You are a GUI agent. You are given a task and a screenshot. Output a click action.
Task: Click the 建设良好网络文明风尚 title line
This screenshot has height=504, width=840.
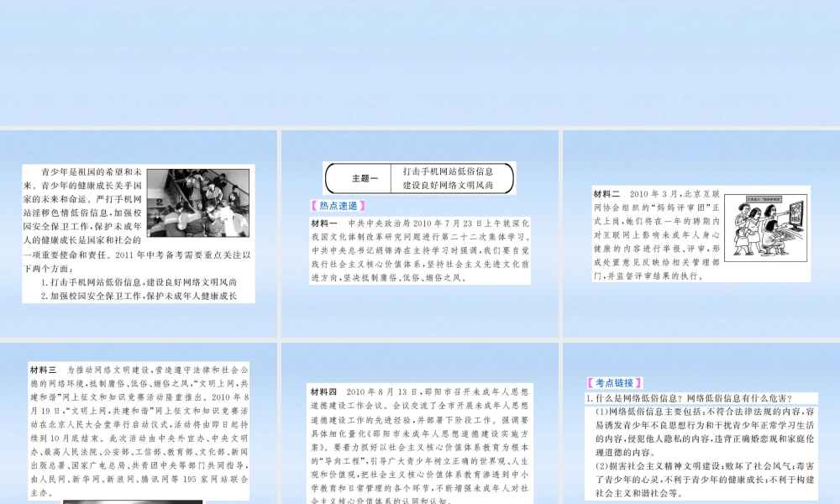(x=448, y=186)
